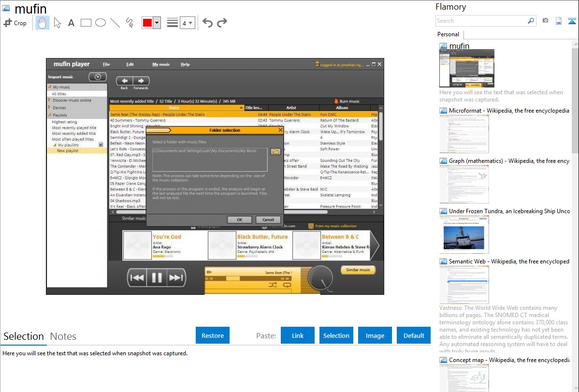This screenshot has height=392, width=579.
Task: Open the mufin player File menu
Action: 106,64
